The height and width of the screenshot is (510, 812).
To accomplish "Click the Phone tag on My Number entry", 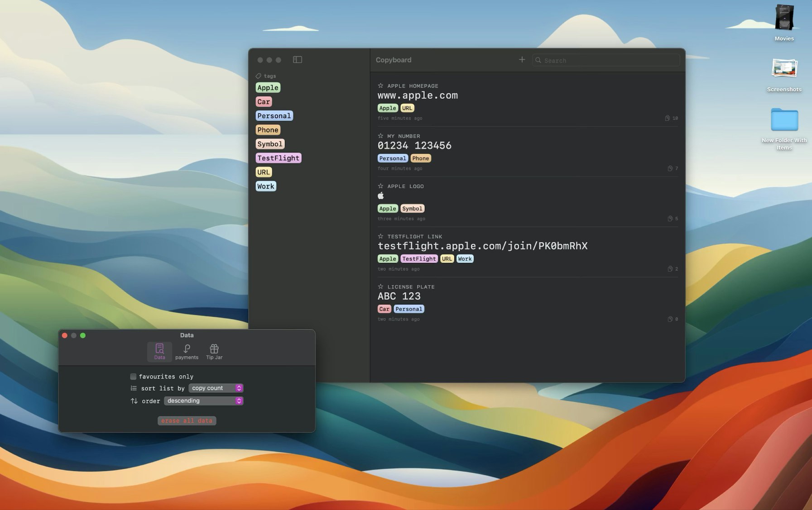I will (421, 158).
